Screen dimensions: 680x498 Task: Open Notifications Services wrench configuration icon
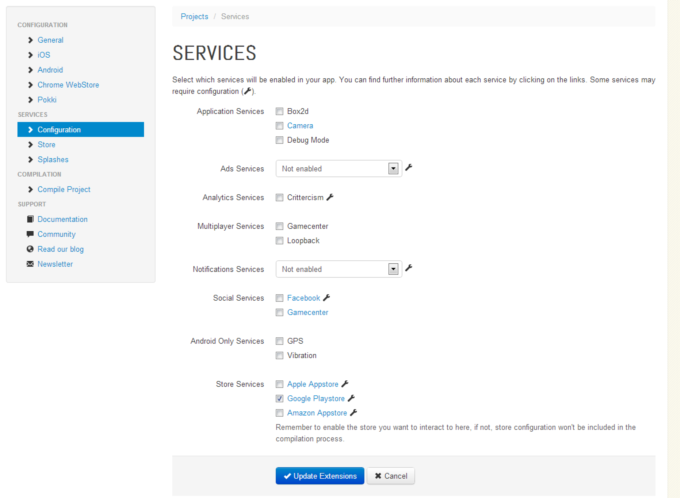pyautogui.click(x=409, y=268)
